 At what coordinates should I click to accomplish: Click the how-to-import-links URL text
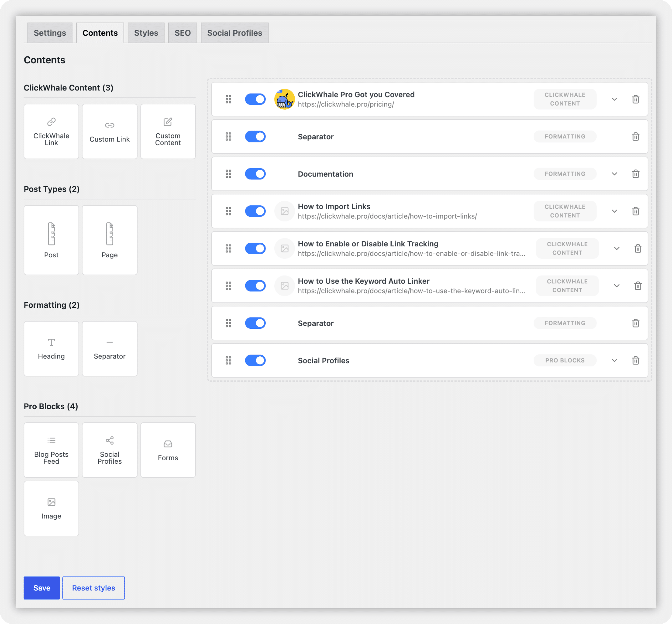[x=387, y=216]
